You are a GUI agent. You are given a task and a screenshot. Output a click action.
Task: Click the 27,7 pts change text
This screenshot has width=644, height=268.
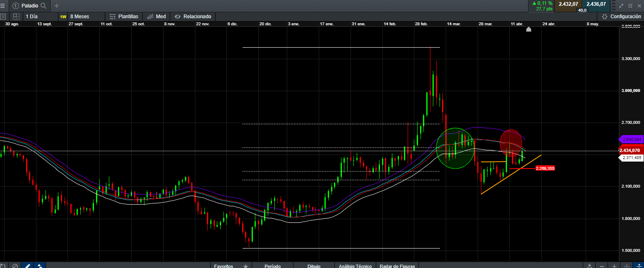[x=544, y=9]
